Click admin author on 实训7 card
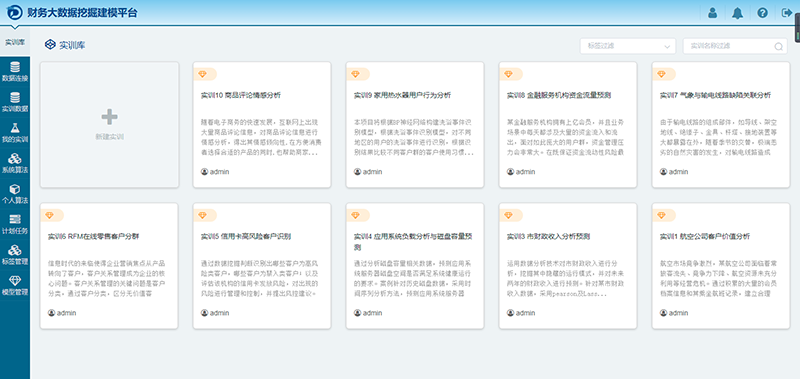Viewport: 800px width, 379px height. click(674, 171)
